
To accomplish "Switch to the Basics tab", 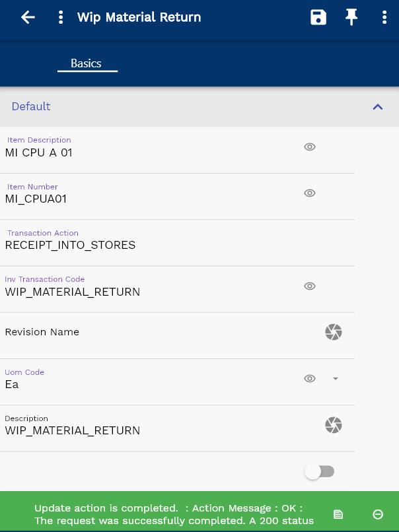I will pos(87,63).
